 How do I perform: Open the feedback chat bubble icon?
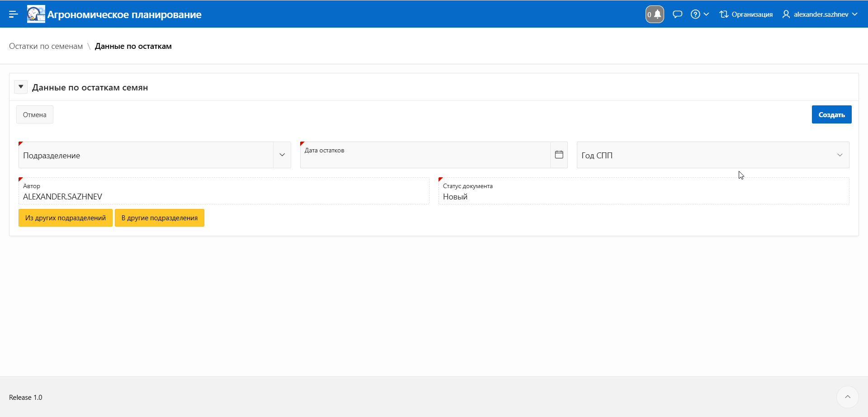click(x=677, y=14)
